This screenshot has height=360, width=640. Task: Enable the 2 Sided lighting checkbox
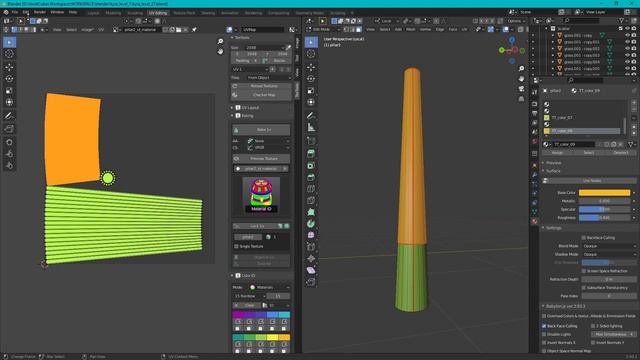(x=593, y=326)
